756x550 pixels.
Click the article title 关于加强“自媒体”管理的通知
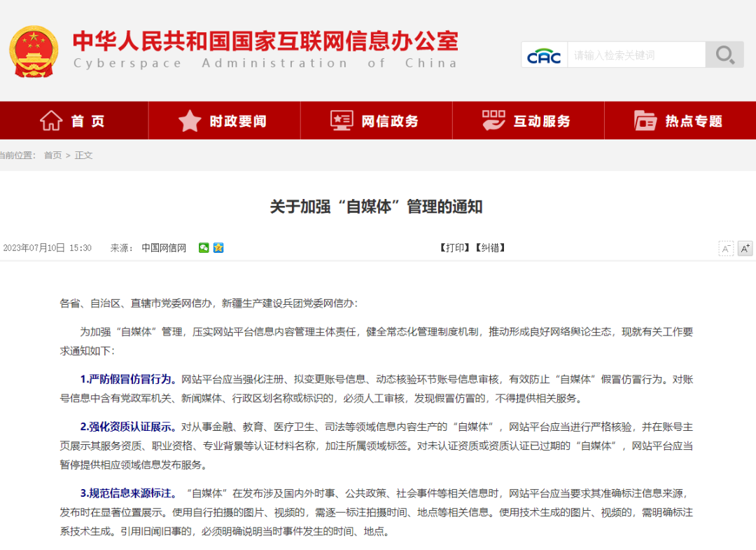tap(376, 207)
